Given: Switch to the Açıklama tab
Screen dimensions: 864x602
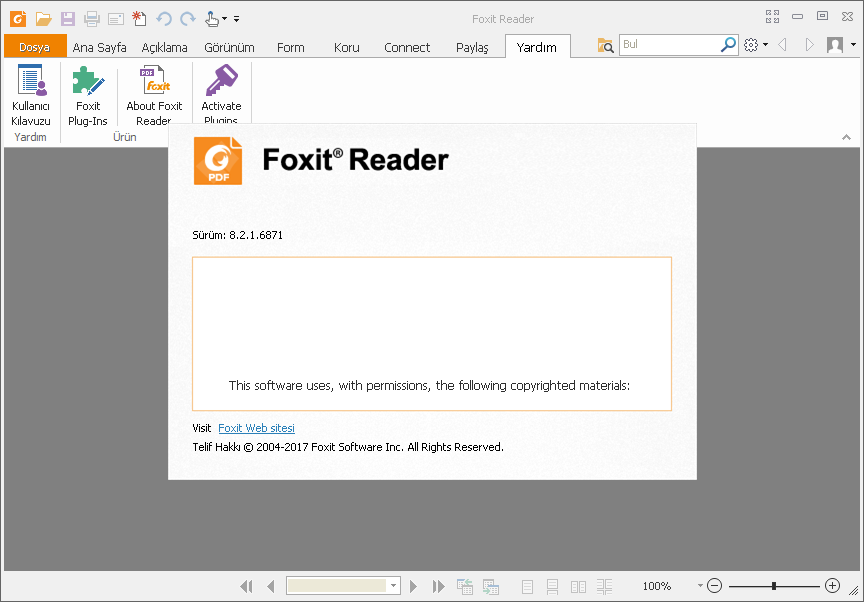Looking at the screenshot, I should click(164, 47).
